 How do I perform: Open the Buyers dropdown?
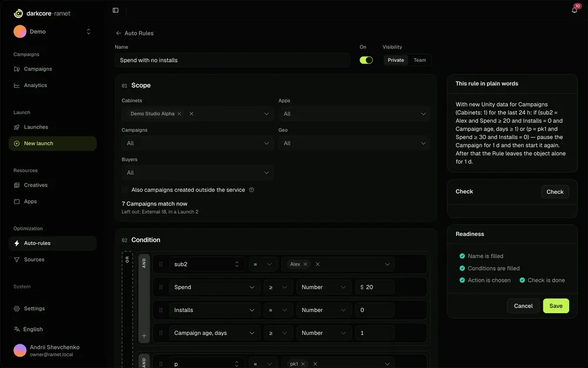(x=197, y=173)
